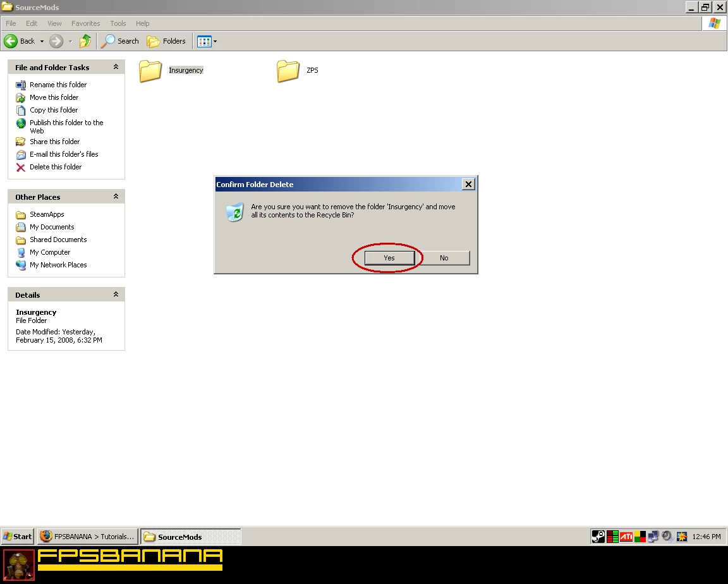Open My Computer from Other Places
Image resolution: width=728 pixels, height=584 pixels.
pyautogui.click(x=50, y=252)
